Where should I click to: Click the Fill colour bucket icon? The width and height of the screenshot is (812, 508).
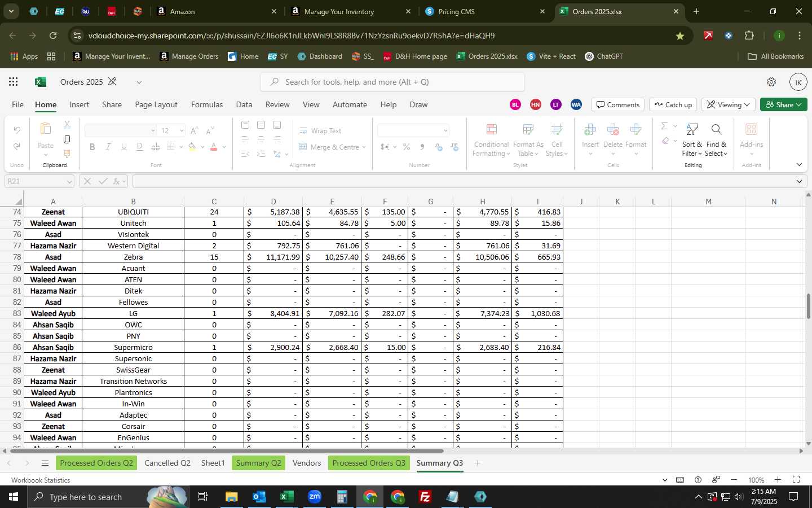pos(192,147)
